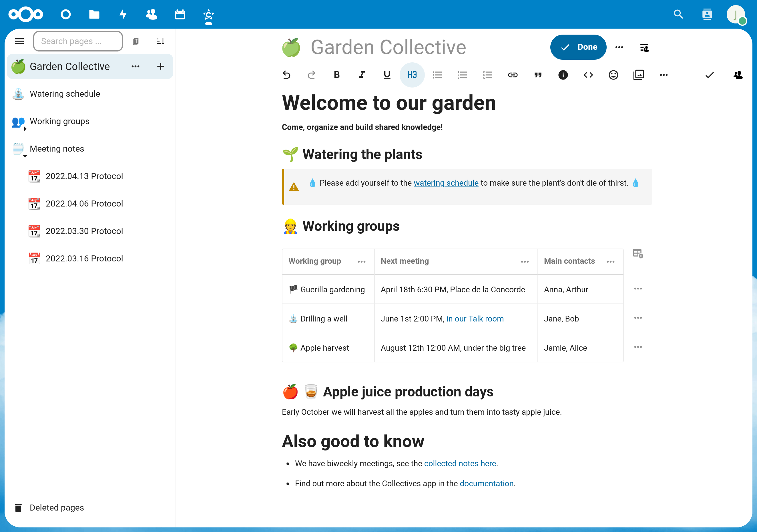Viewport: 757px width, 532px height.
Task: Expand Guerilla gardening row options
Action: 637,289
